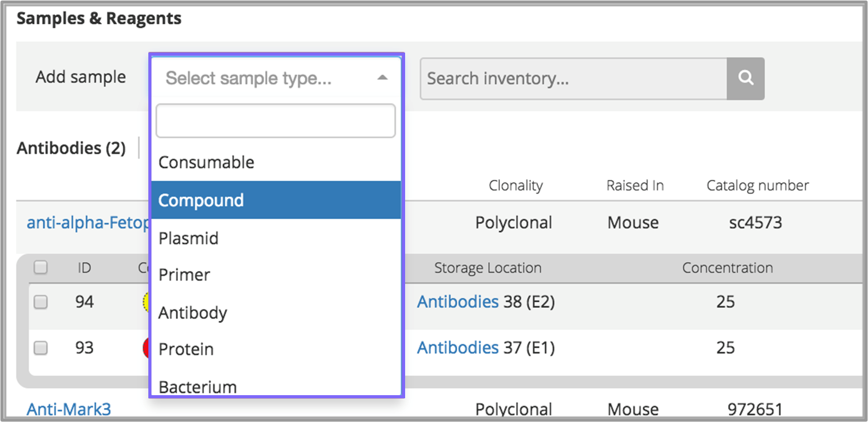Image resolution: width=868 pixels, height=422 pixels.
Task: Check the box for sample ID 93
Action: [41, 348]
